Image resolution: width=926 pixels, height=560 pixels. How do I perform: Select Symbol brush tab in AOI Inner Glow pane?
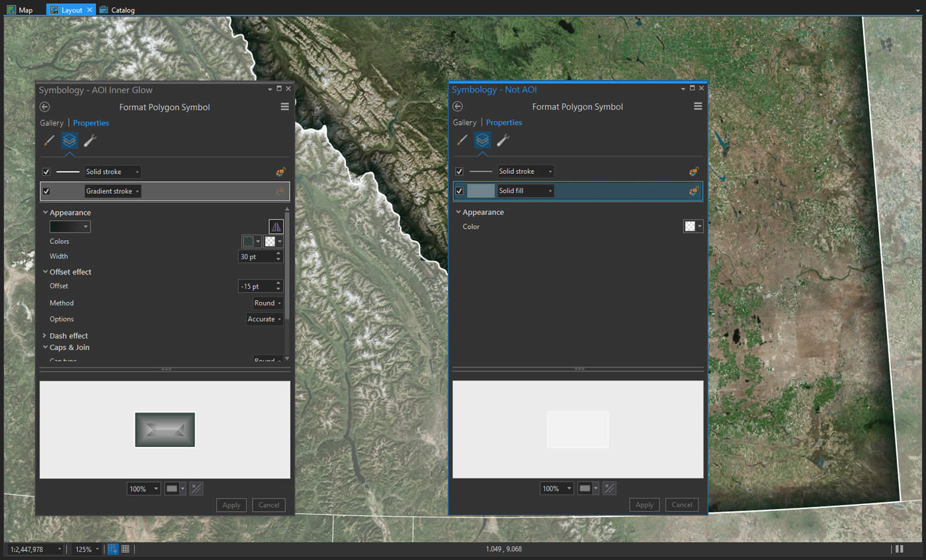click(x=49, y=140)
